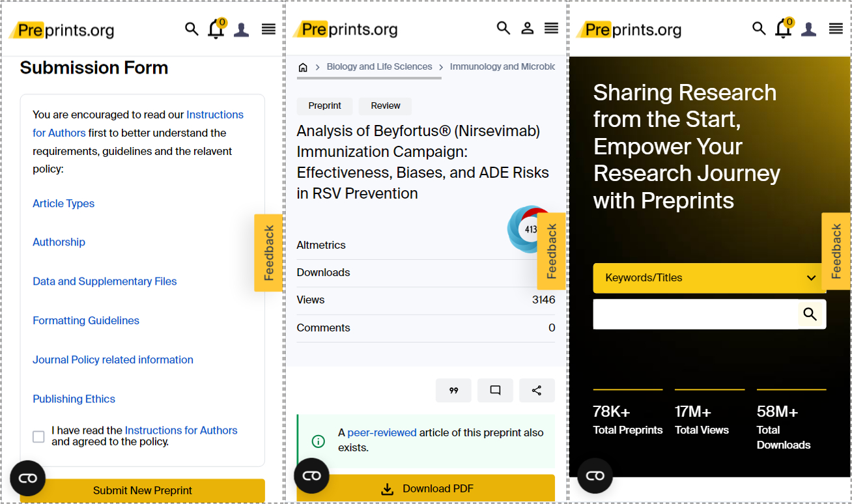Click Preprints.org logo in article panel
Screen dimensions: 852x504
click(x=345, y=29)
